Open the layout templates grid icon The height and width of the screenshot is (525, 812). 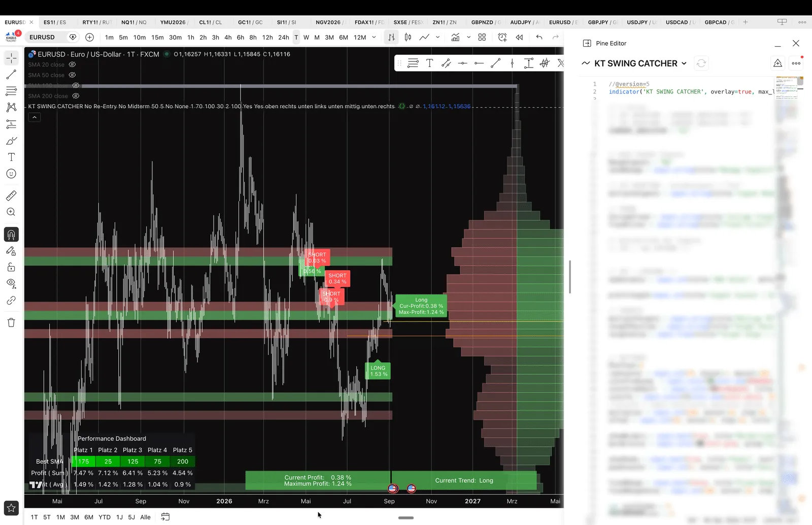(482, 37)
